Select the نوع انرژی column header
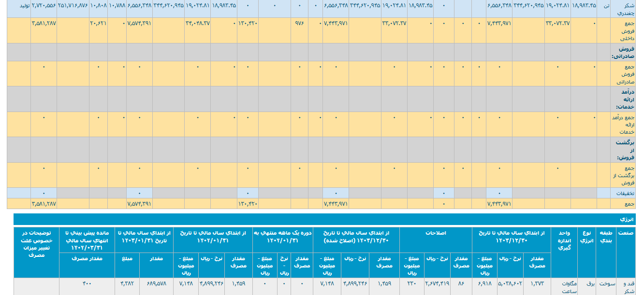 click(586, 236)
